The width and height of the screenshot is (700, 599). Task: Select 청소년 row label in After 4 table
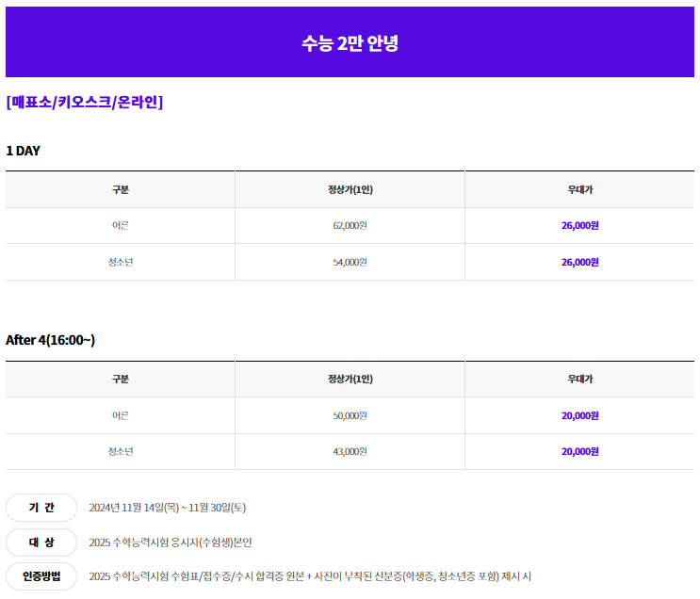tap(120, 451)
